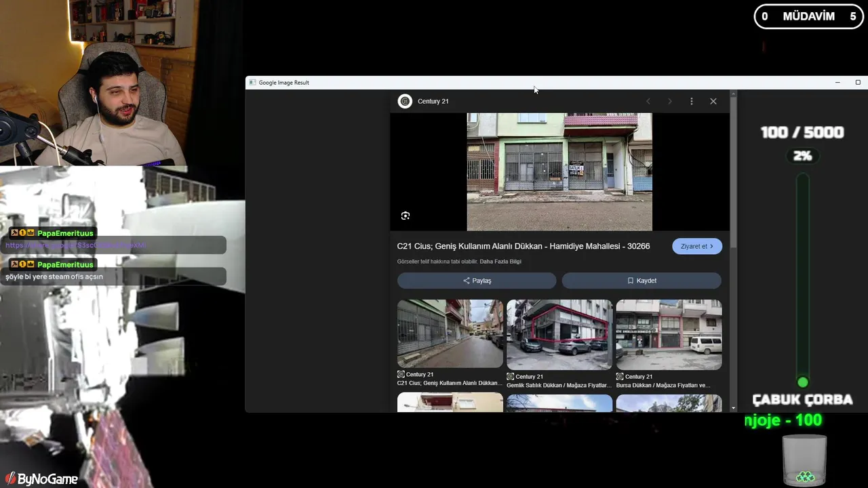Image resolution: width=868 pixels, height=488 pixels.
Task: Minimize the Google Image Result window
Action: click(837, 82)
